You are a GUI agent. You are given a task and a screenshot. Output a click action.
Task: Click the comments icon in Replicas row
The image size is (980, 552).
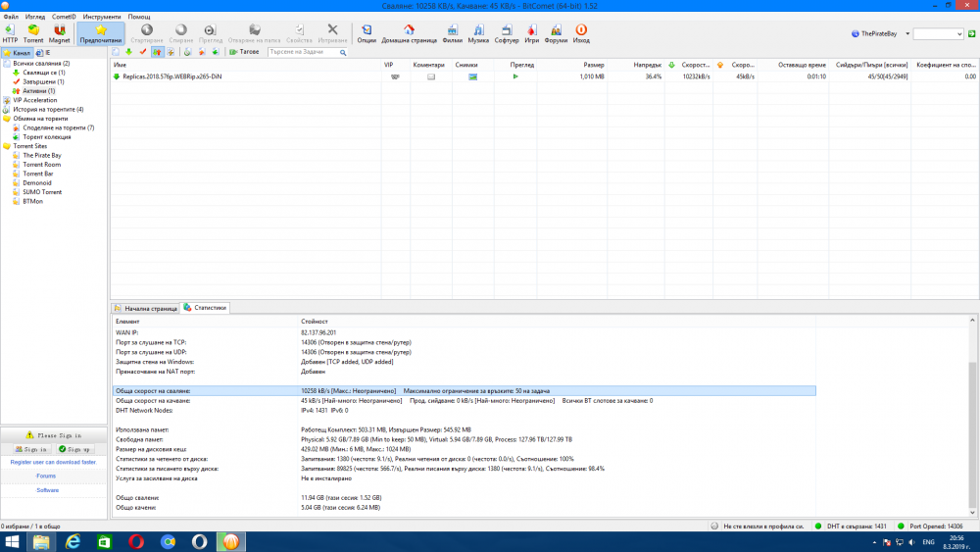click(430, 76)
